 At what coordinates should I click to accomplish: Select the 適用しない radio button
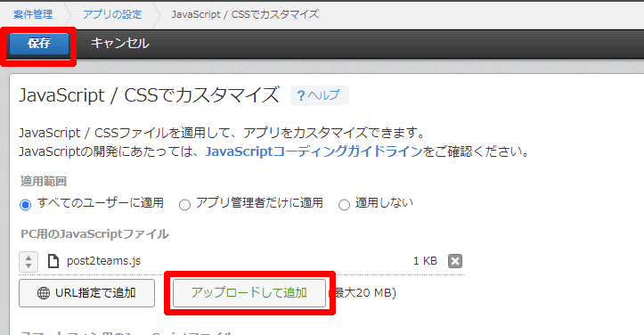[x=344, y=204]
